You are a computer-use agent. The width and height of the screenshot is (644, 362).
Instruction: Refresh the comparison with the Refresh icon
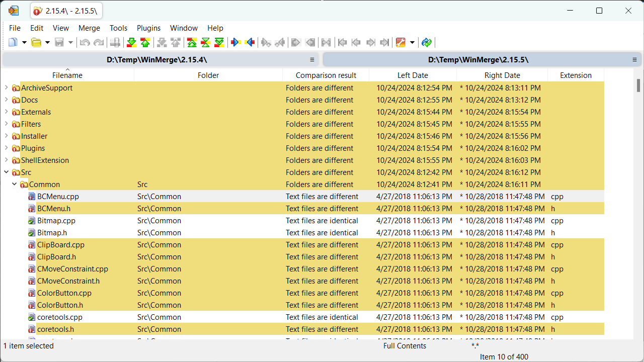tap(426, 42)
